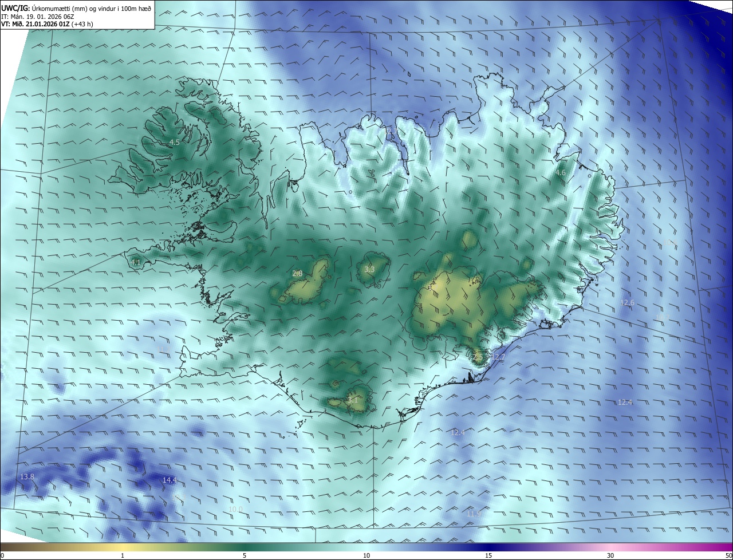The image size is (733, 560).
Task: Select the 4.6 value in northeast Iceland
Action: point(561,172)
